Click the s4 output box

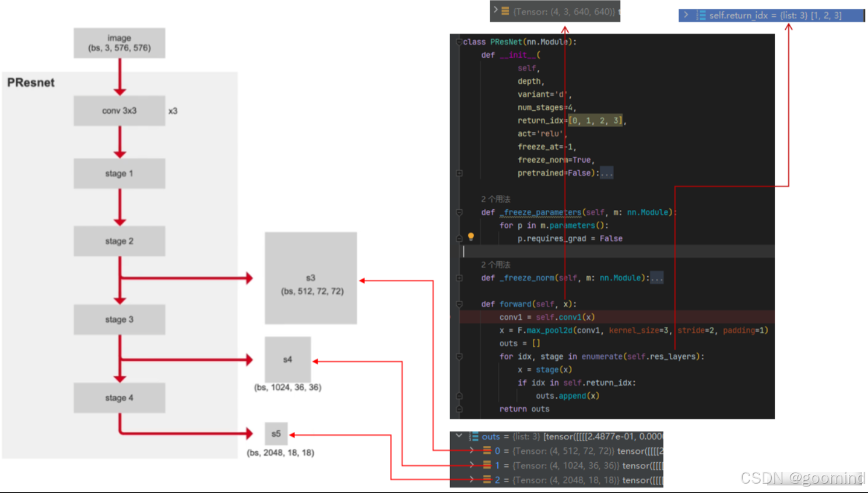click(287, 360)
